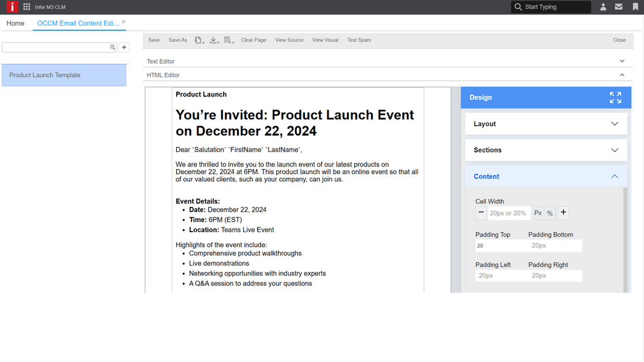The image size is (644, 362).
Task: Switch to the Home tab
Action: 15,23
